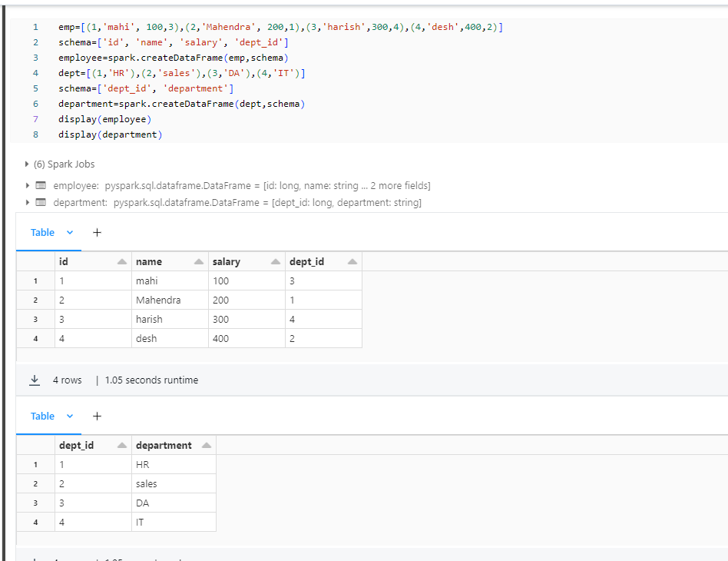Screen dimensions: 728x561
Task: Click the (6) Spark Jobs label
Action: click(64, 164)
